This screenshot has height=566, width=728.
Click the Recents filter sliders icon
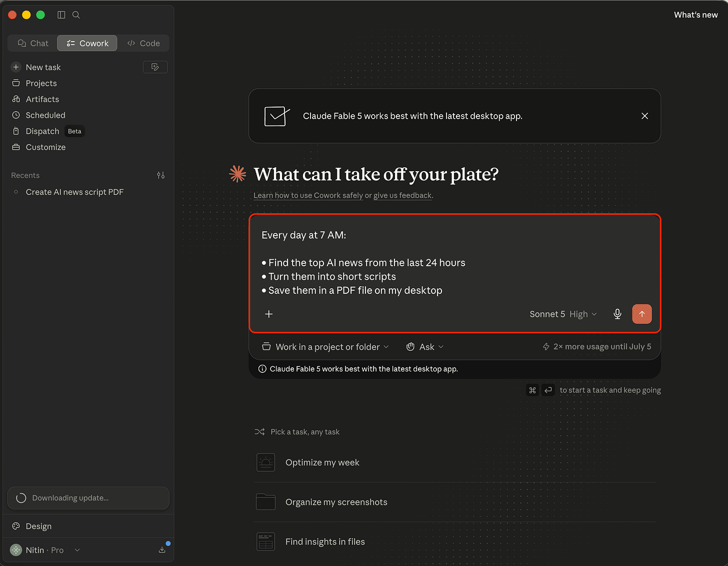point(160,175)
